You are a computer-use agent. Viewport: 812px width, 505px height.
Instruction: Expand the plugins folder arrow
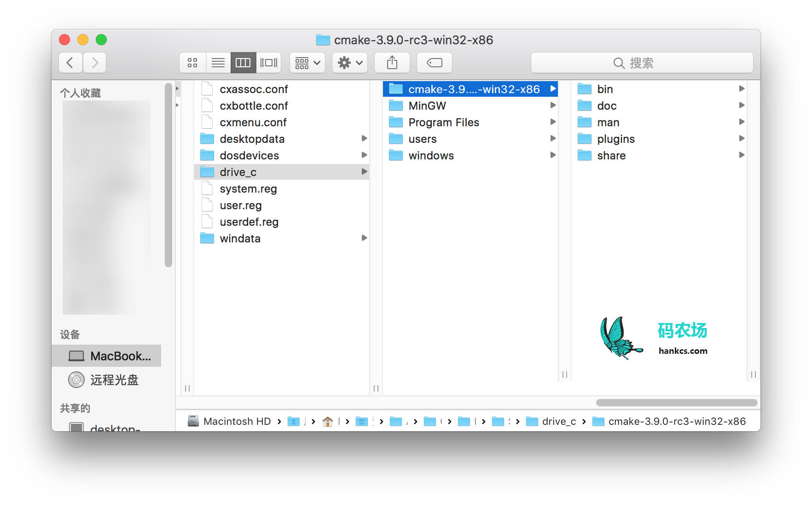[x=742, y=138]
